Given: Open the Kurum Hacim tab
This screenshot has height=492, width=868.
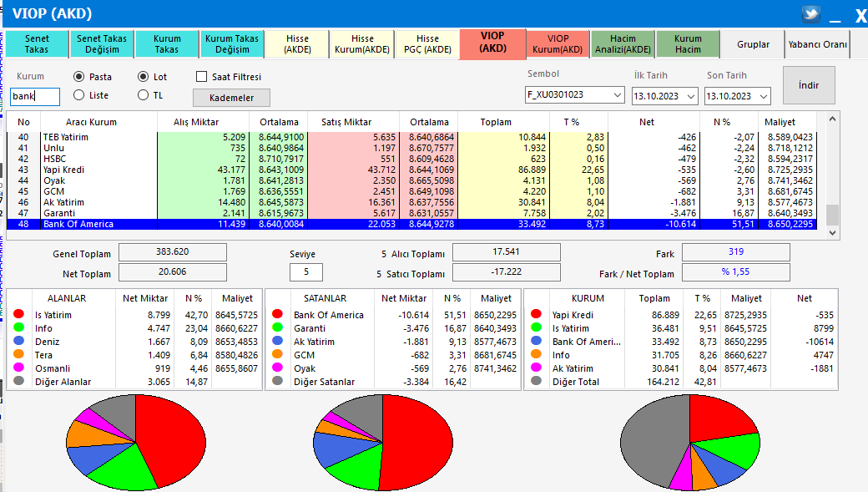Looking at the screenshot, I should point(688,43).
